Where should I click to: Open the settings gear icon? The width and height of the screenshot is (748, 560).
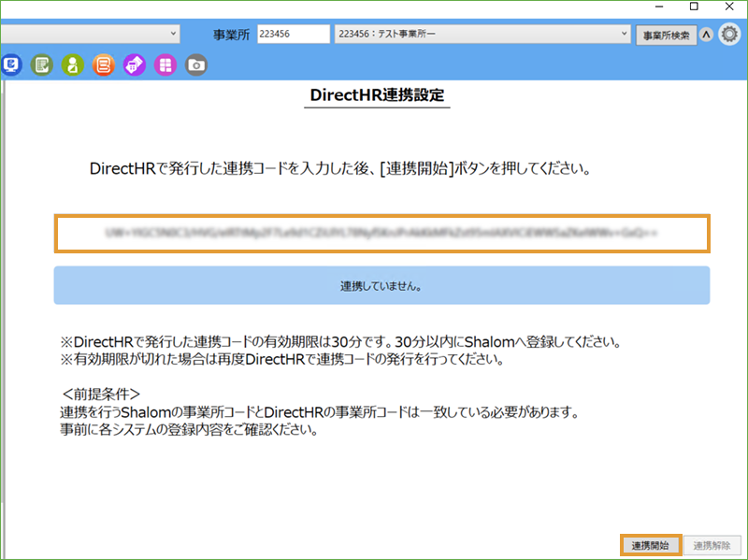pos(729,35)
